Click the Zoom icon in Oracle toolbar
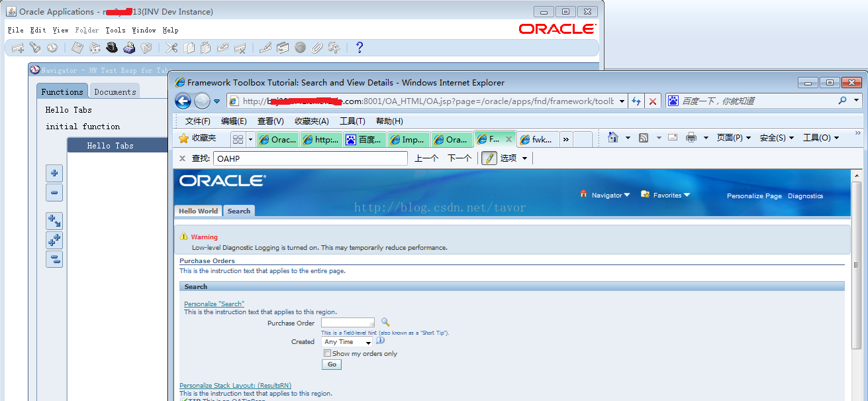The image size is (868, 401). click(283, 48)
